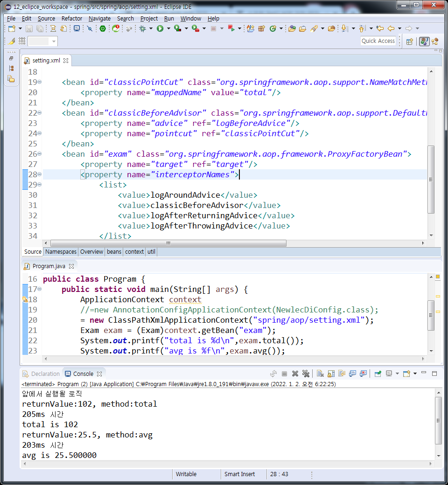Open the File menu
Image resolution: width=448 pixels, height=485 pixels.
point(11,19)
